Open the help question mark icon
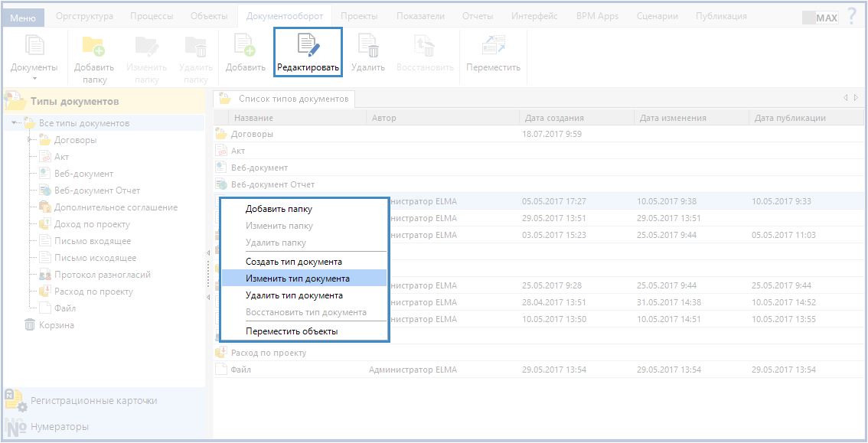 [x=851, y=16]
